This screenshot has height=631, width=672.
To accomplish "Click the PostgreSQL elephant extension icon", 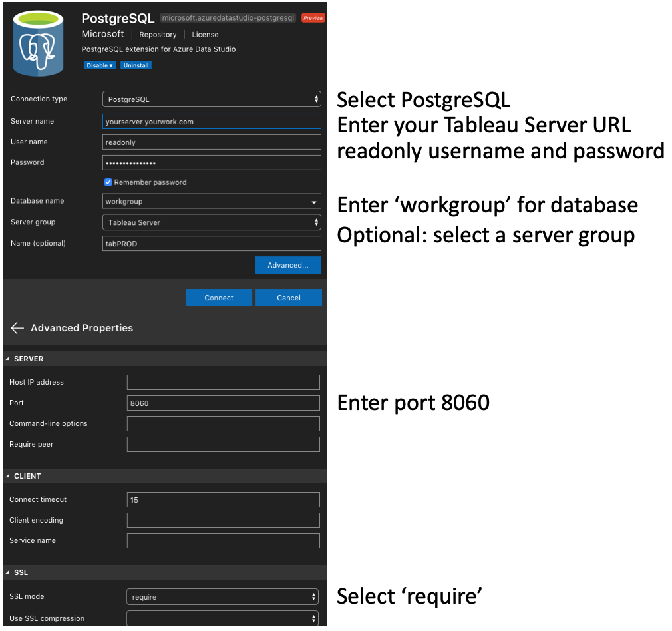I will 38,43.
